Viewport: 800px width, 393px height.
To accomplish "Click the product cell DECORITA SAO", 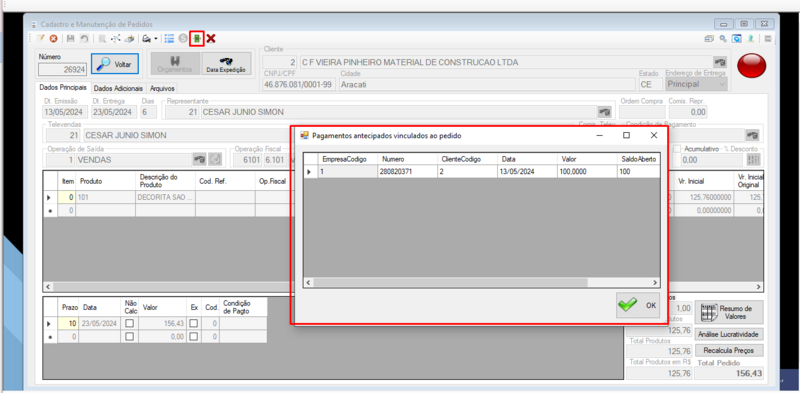I will pos(165,197).
